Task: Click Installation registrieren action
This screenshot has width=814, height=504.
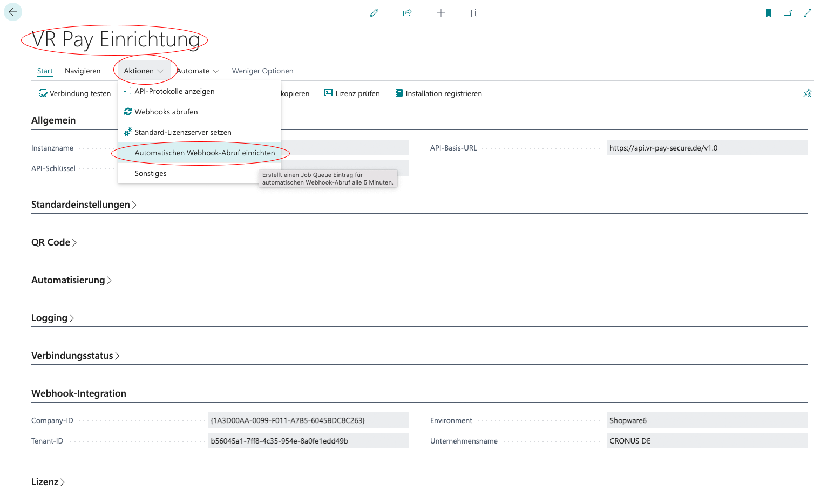Action: [438, 93]
